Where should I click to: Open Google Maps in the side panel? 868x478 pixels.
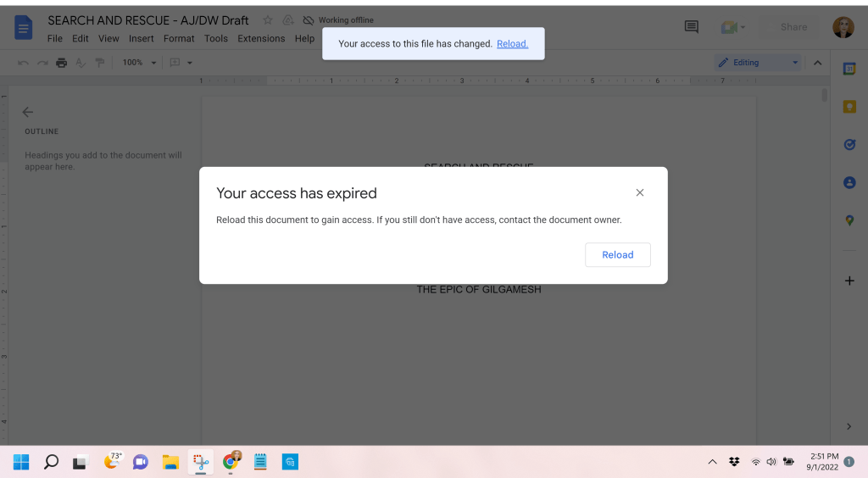click(x=849, y=220)
